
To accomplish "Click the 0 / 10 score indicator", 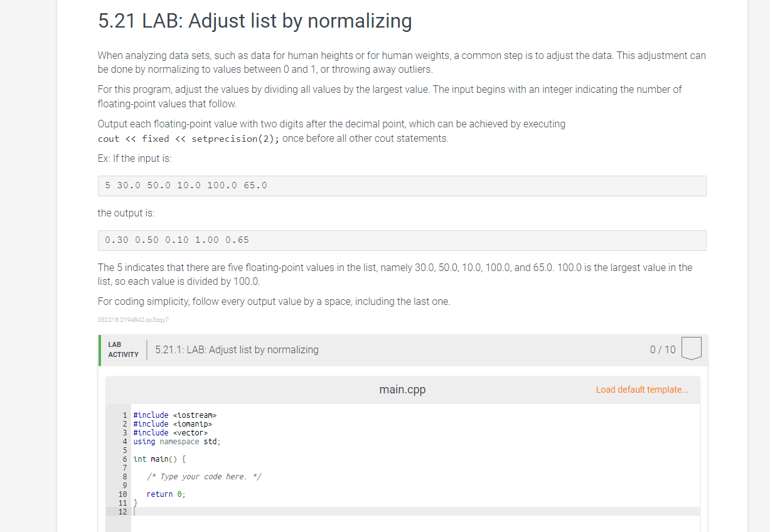I will [663, 349].
